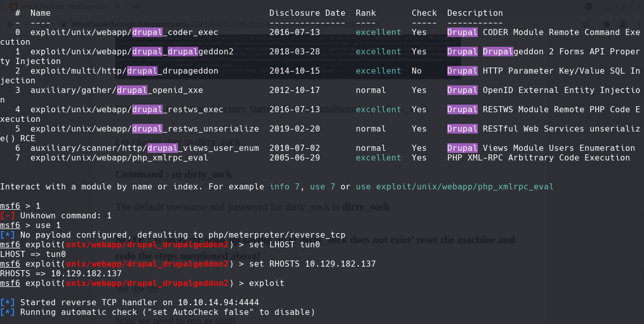Viewport: 644px width, 324px height.
Task: Click description 'Drupal RESTful Web Services unserializ'
Action: click(544, 129)
